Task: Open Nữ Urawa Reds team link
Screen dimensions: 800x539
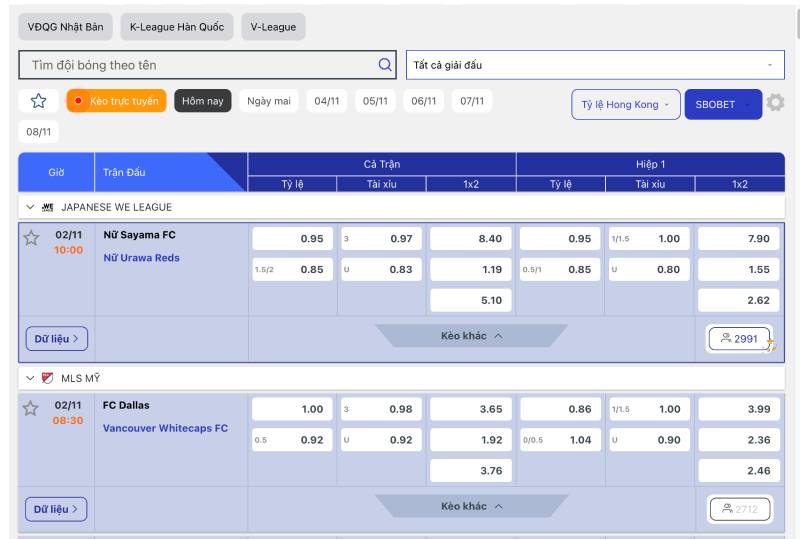Action: pos(141,258)
